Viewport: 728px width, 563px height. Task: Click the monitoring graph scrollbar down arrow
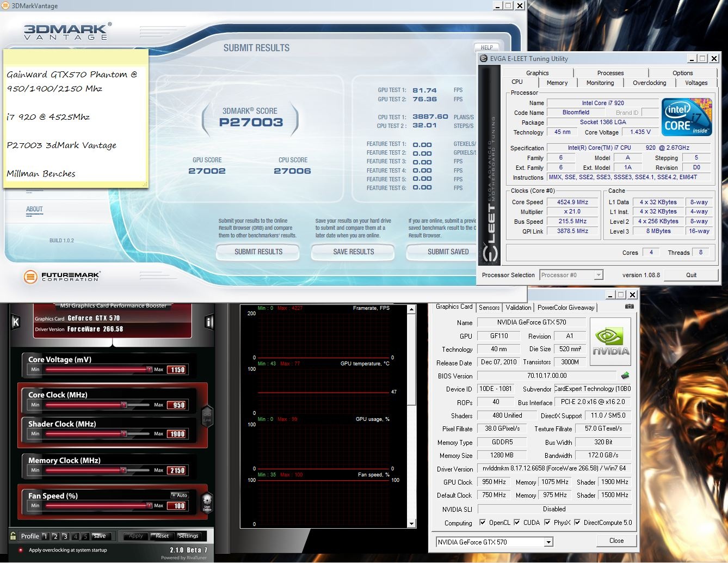pyautogui.click(x=411, y=524)
